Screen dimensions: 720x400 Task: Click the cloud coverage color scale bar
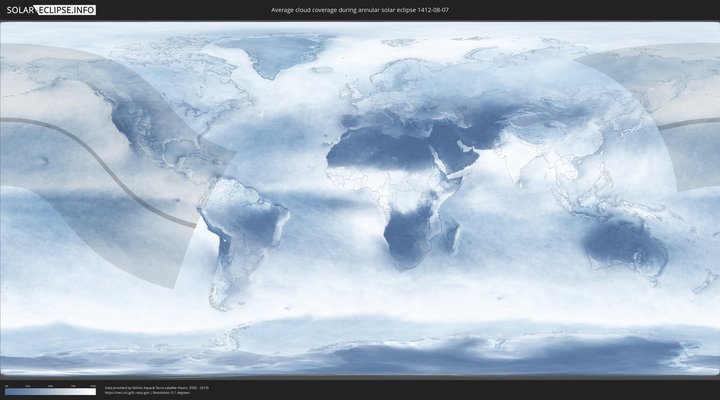click(51, 392)
